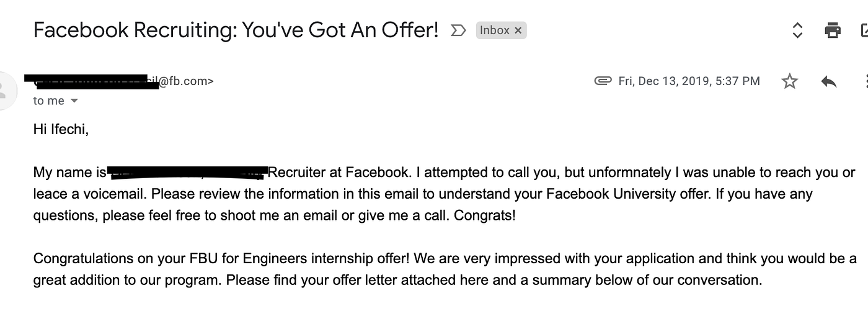Open the email in a new window
Image resolution: width=868 pixels, height=316 pixels.
(x=864, y=30)
